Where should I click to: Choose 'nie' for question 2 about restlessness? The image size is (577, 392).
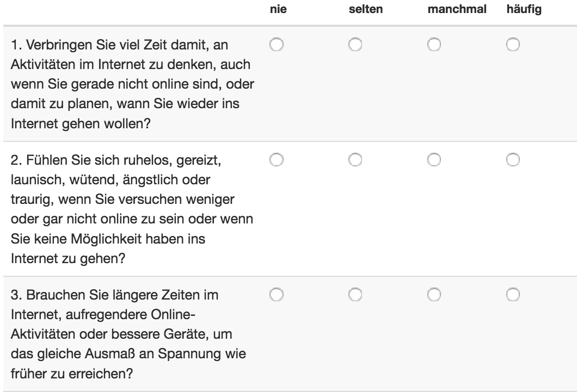277,160
